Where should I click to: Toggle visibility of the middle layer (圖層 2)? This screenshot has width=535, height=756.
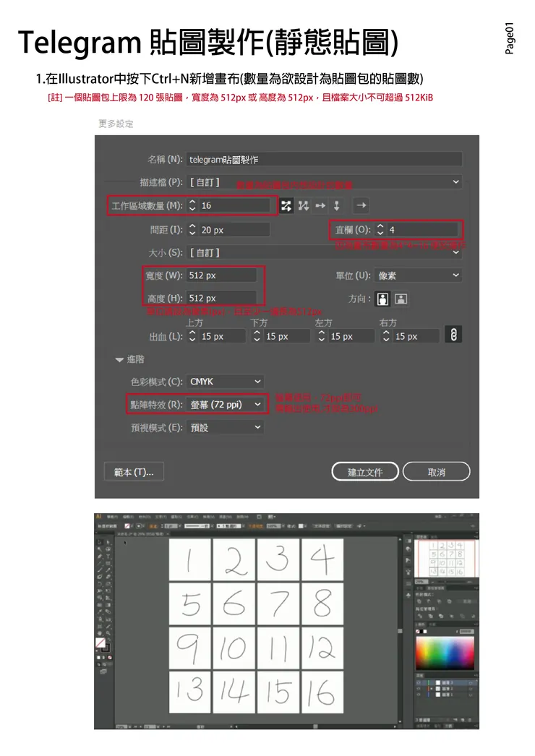419,689
